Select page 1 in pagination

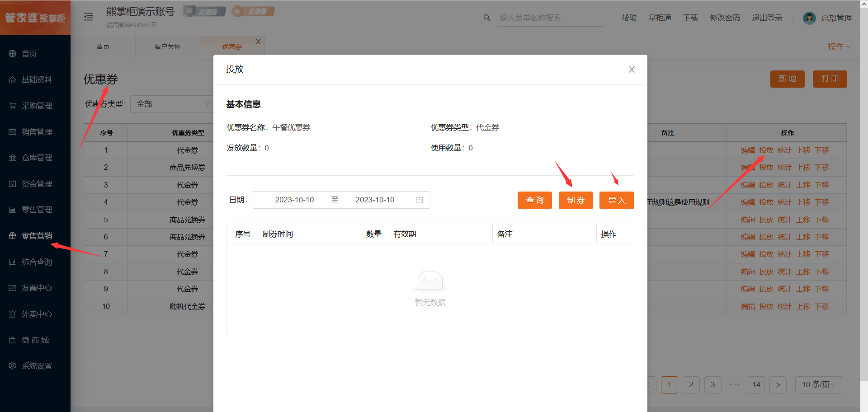669,385
